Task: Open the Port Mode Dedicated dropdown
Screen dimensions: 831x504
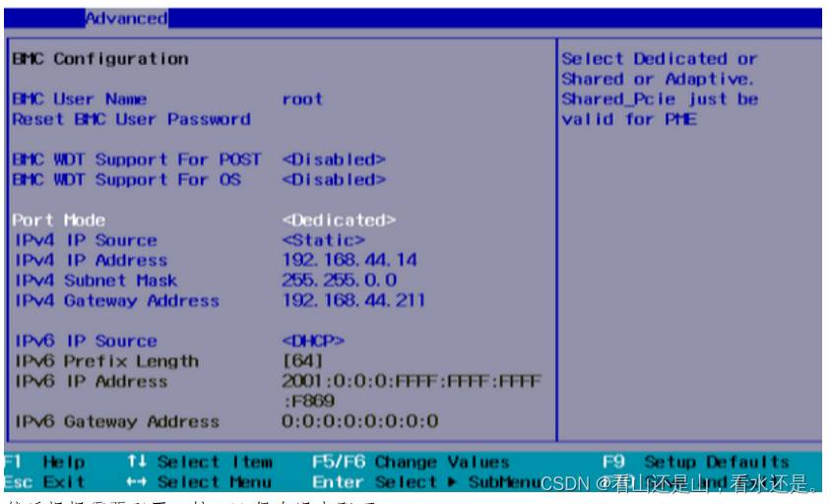Action: pyautogui.click(x=338, y=220)
